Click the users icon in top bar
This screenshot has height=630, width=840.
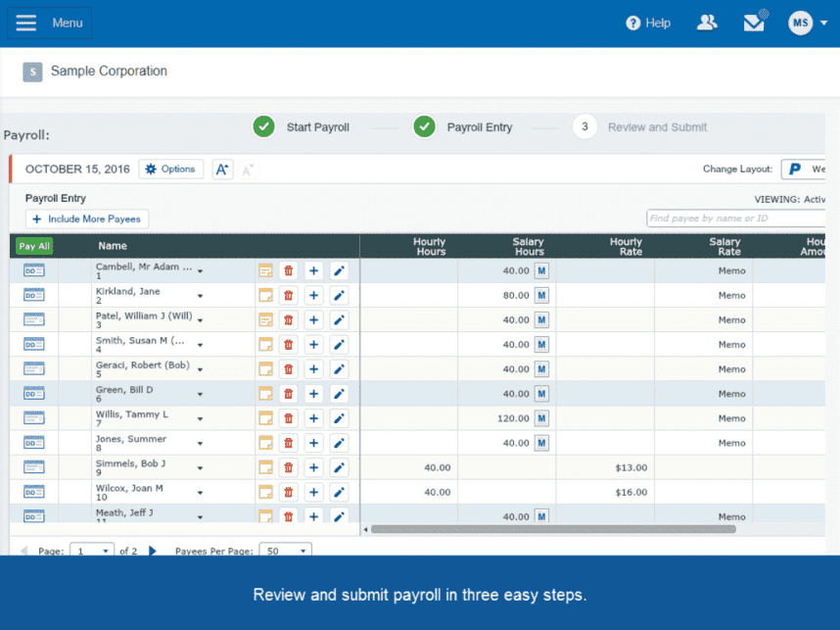click(x=707, y=23)
